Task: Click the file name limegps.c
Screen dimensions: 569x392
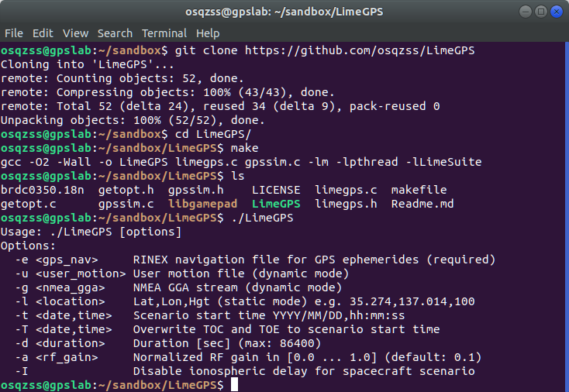Action: click(x=346, y=190)
